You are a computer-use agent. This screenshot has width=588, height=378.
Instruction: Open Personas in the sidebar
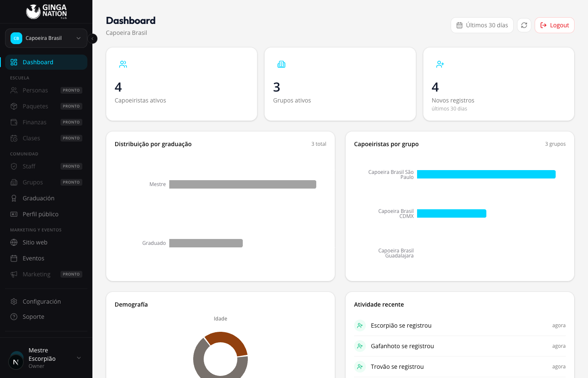[46, 90]
